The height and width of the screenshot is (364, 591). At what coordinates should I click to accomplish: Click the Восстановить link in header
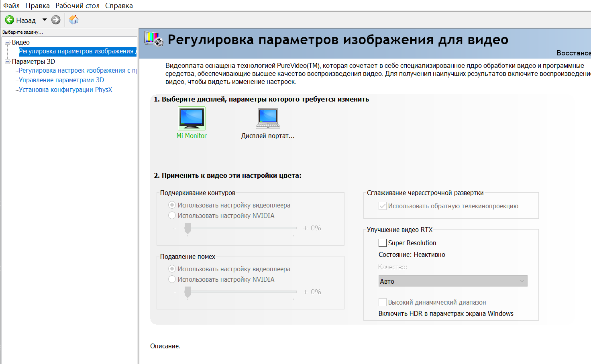pos(574,53)
